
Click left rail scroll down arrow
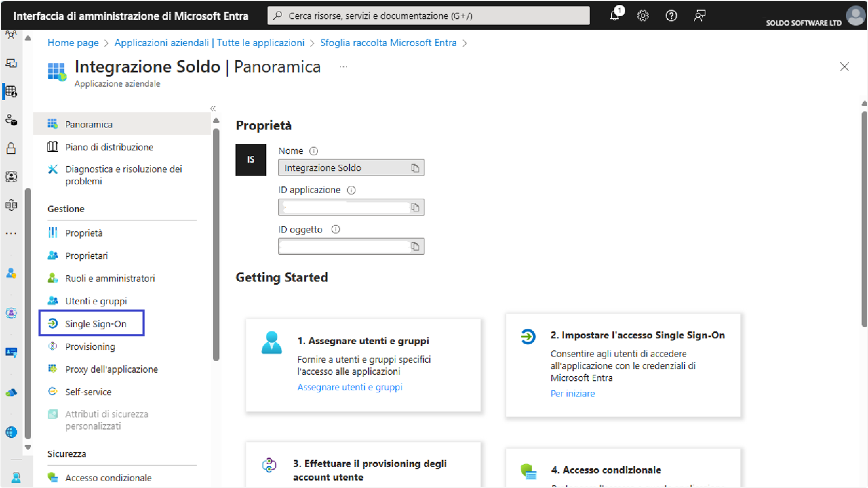(x=28, y=447)
